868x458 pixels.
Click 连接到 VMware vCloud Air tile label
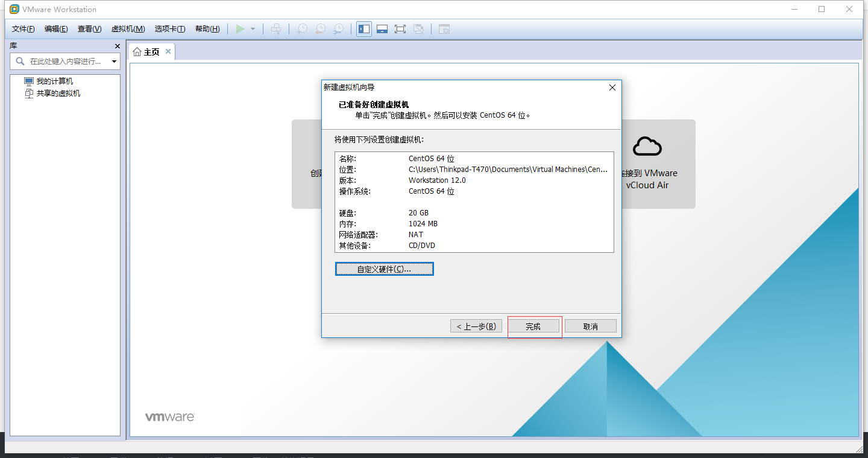pos(651,179)
